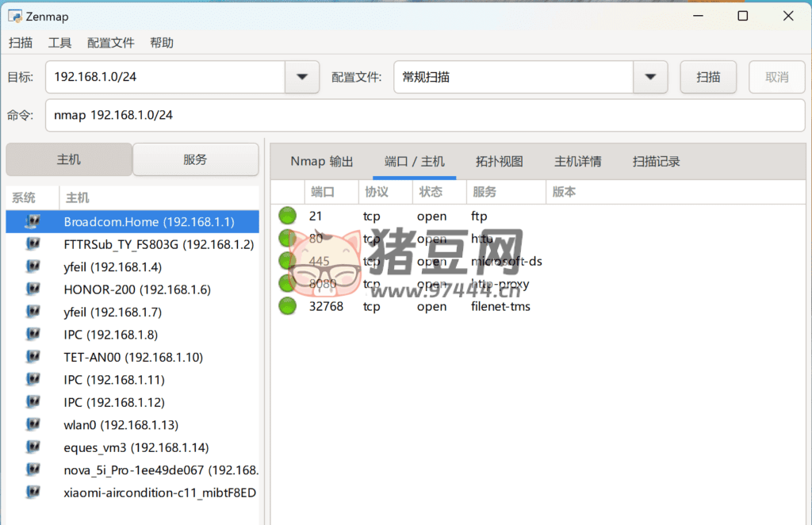Image resolution: width=812 pixels, height=525 pixels.
Task: Select host Broadcom.Home (192.168.1.1)
Action: click(132, 221)
